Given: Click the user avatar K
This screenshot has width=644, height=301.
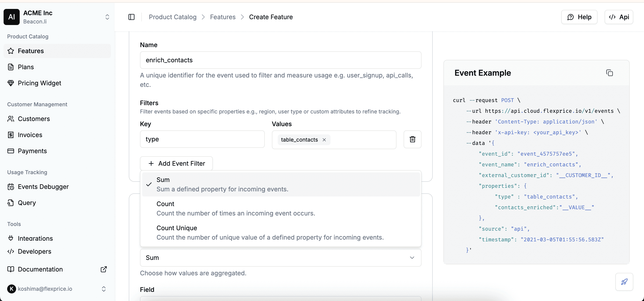Looking at the screenshot, I should point(11,289).
